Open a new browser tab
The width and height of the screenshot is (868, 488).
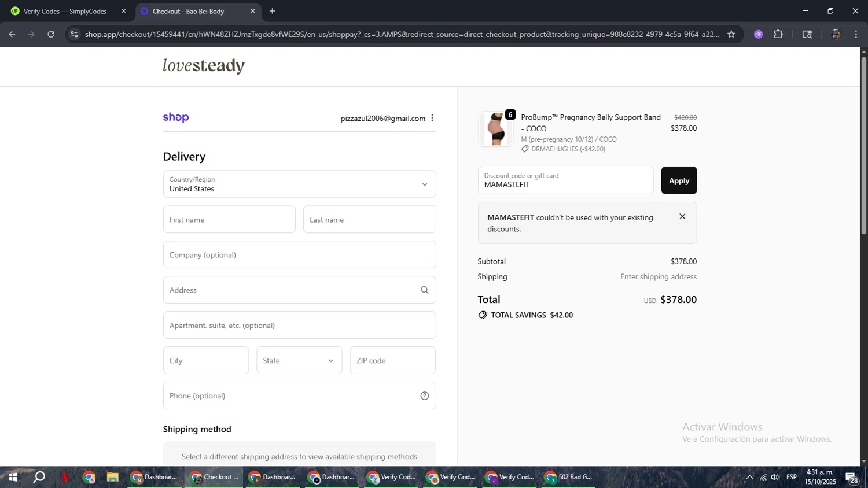click(x=272, y=11)
